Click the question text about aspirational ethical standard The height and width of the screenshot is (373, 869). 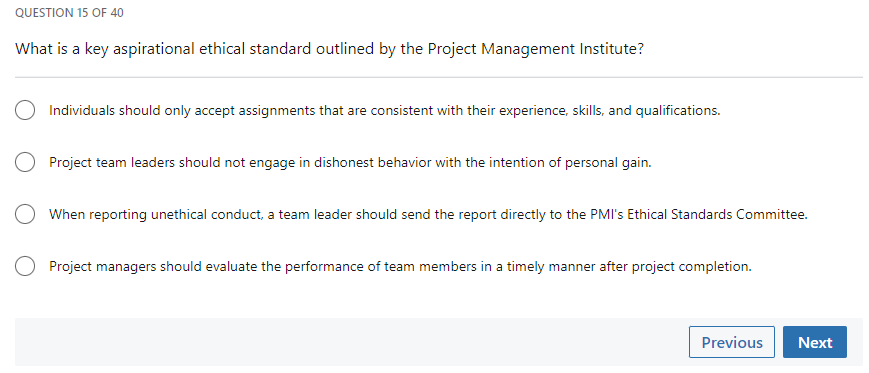[329, 49]
